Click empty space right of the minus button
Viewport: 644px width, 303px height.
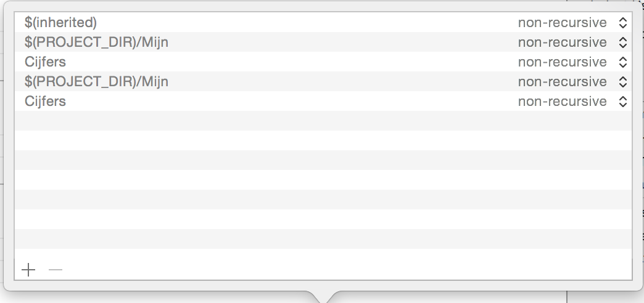coord(308,270)
